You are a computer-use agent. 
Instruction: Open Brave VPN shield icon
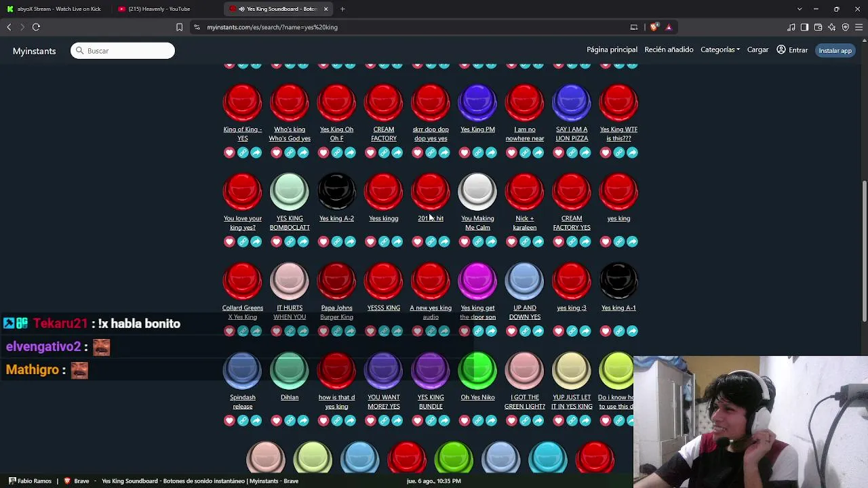point(845,27)
